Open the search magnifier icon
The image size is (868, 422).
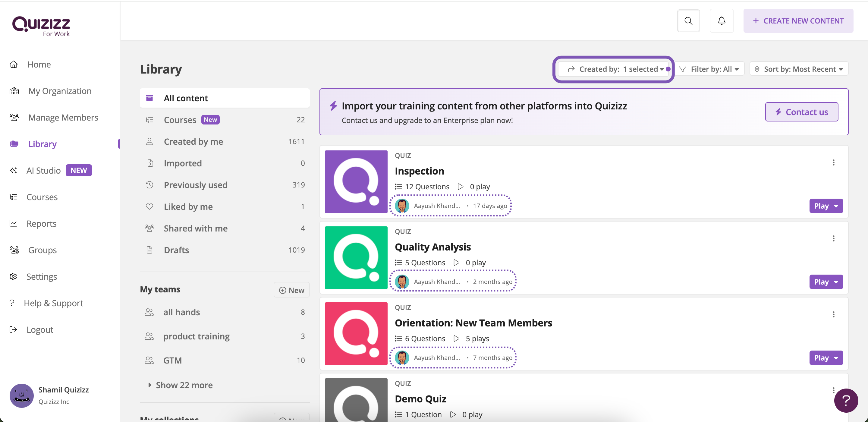(x=688, y=21)
